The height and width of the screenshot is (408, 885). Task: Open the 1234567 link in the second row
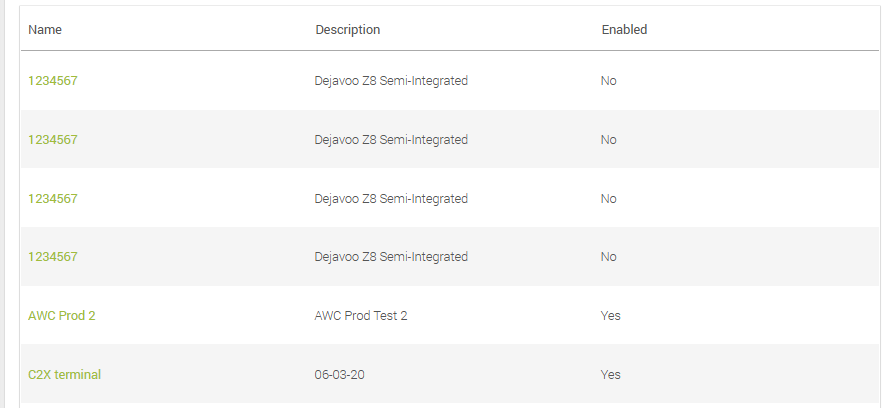[52, 139]
